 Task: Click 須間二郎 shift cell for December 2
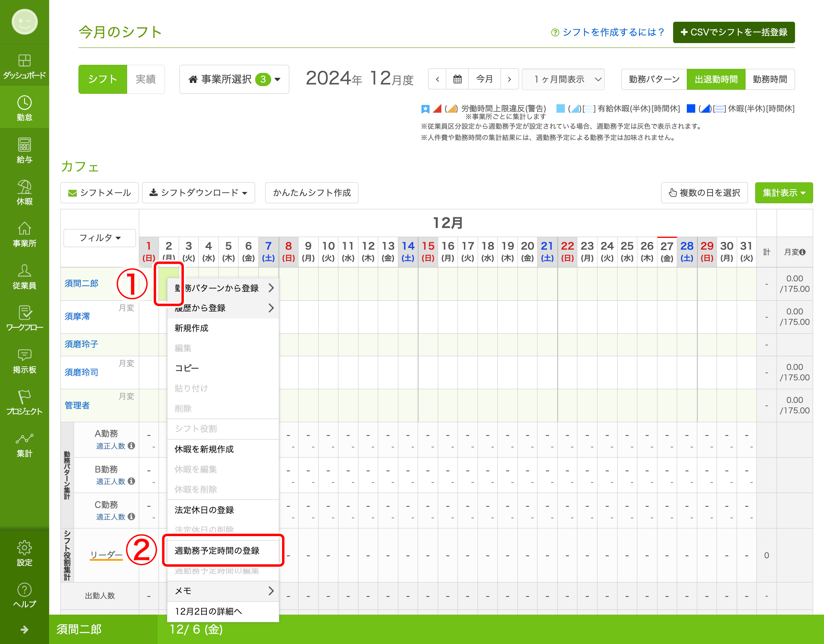169,284
